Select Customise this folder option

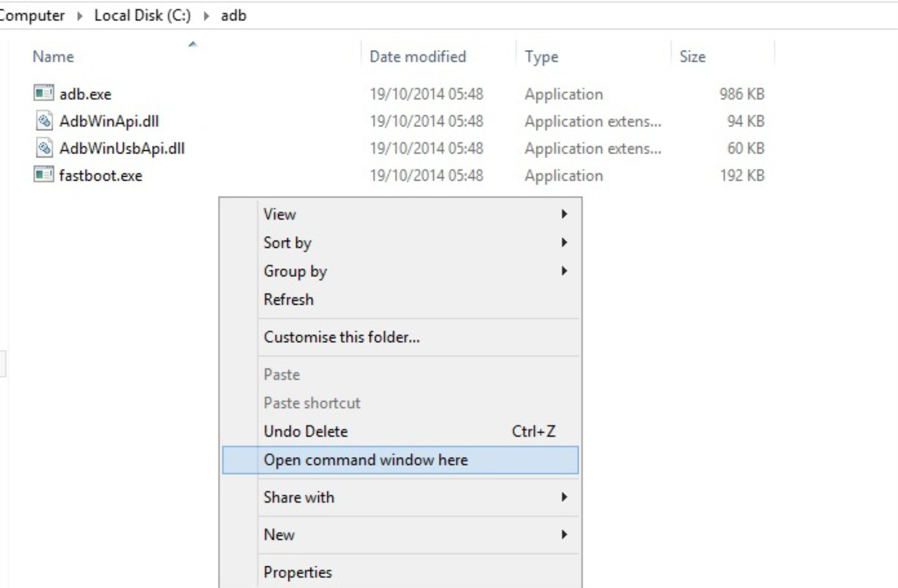(341, 337)
